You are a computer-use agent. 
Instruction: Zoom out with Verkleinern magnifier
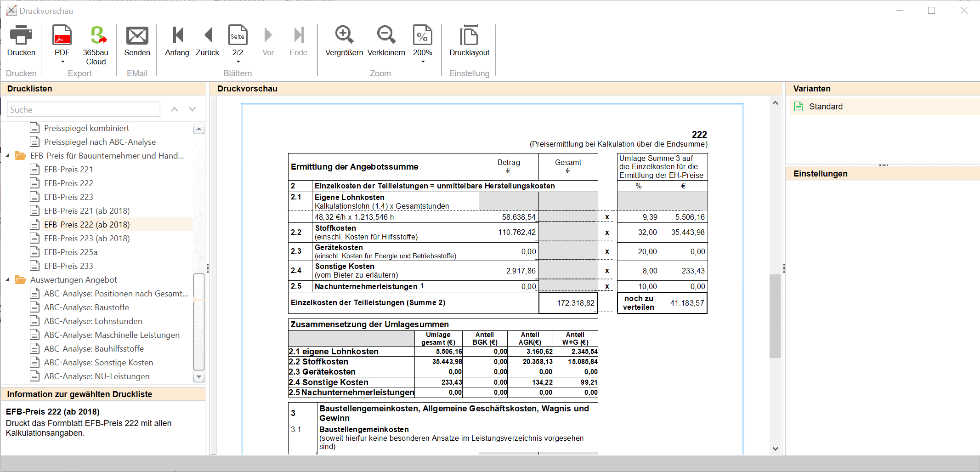click(x=386, y=36)
